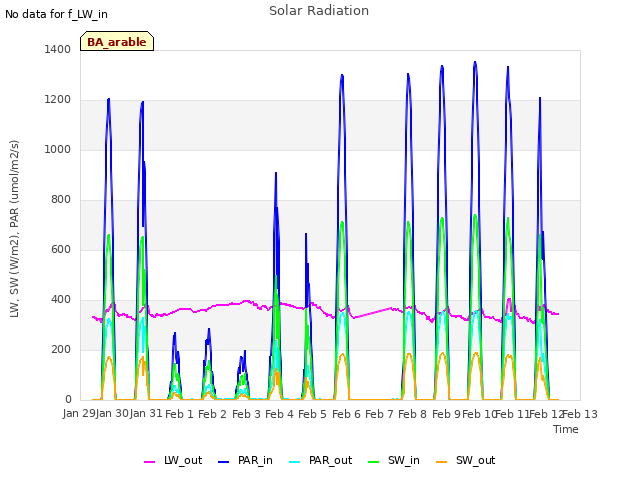Click the green SW_in legend swatch

point(373,462)
